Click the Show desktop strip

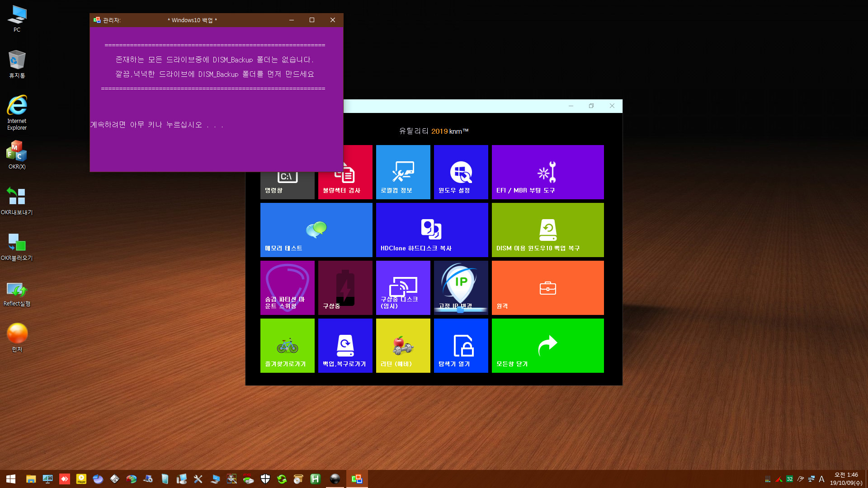pyautogui.click(x=866, y=479)
